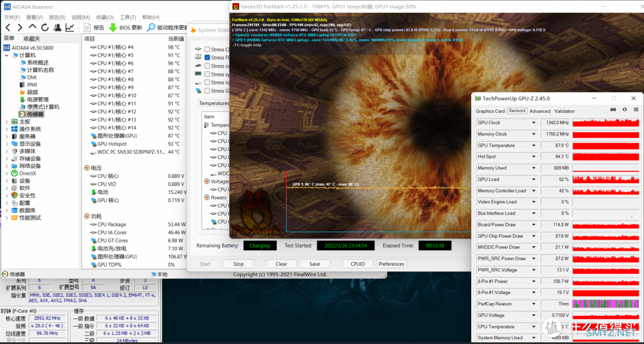Enable Stress cache checkbox
Image resolution: width=644 pixels, height=344 pixels.
coord(207,66)
